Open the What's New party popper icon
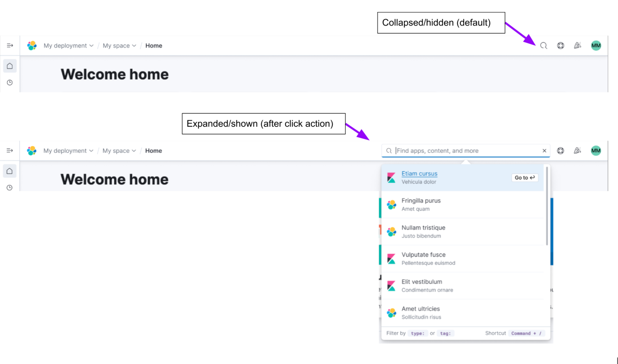Viewport: 618px width, 364px height. (x=577, y=45)
